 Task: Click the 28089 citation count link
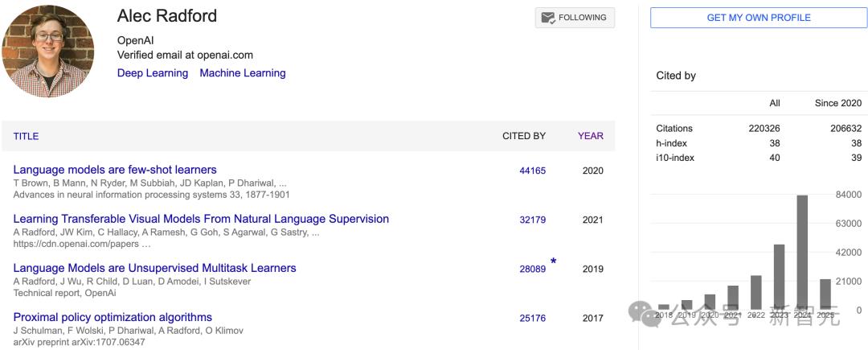click(532, 269)
